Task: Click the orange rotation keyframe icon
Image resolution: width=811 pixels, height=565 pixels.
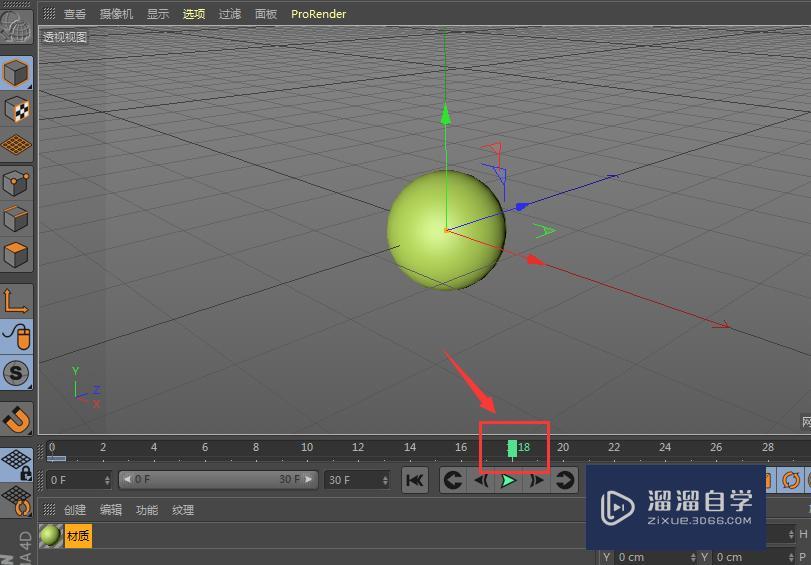Action: pos(790,480)
